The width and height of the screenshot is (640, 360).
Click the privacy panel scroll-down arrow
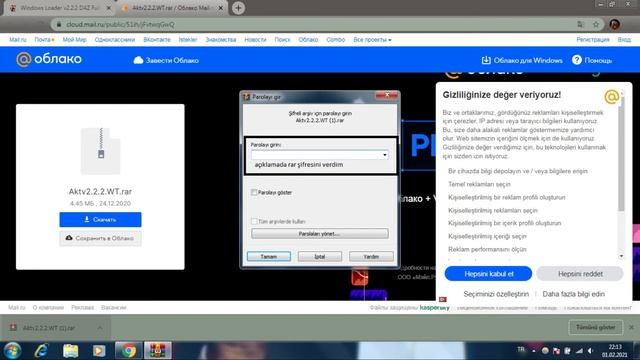coord(621,256)
